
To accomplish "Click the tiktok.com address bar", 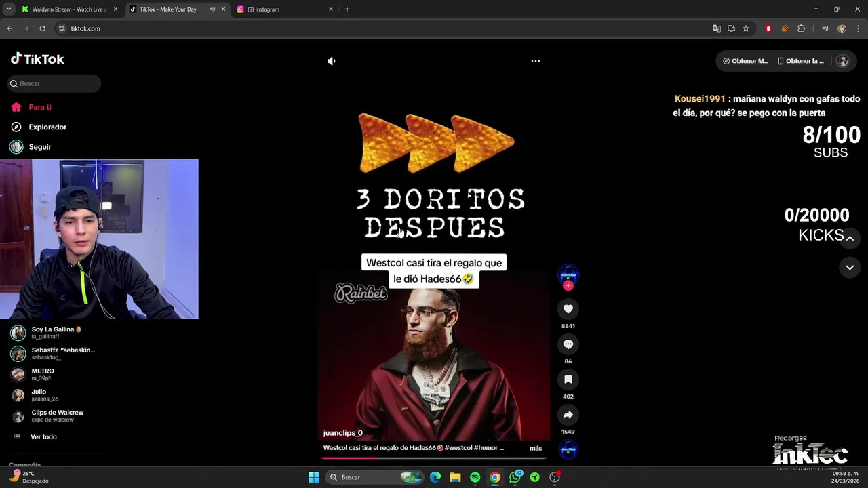I will (x=380, y=28).
